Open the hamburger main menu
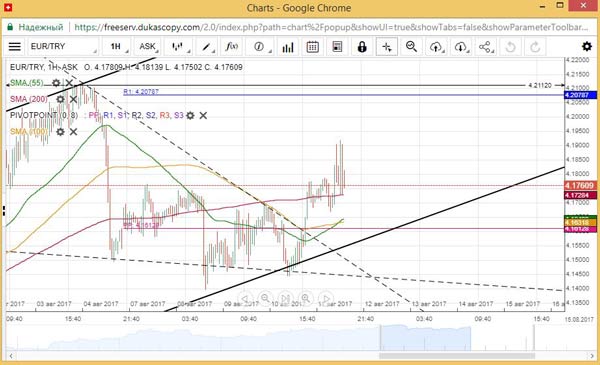600x365 pixels. [15, 47]
